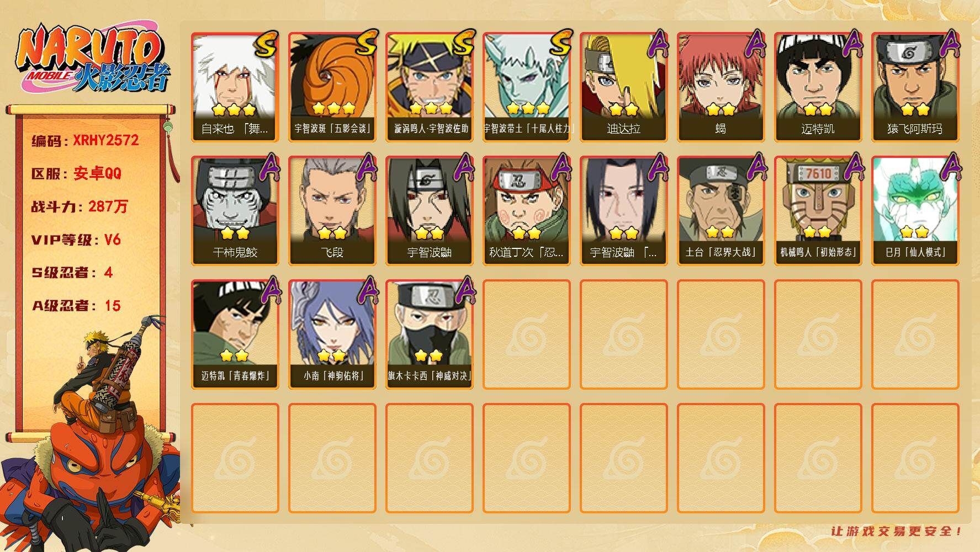The image size is (980, 552).
Task: Select the 飞段 character portrait
Action: 332,211
